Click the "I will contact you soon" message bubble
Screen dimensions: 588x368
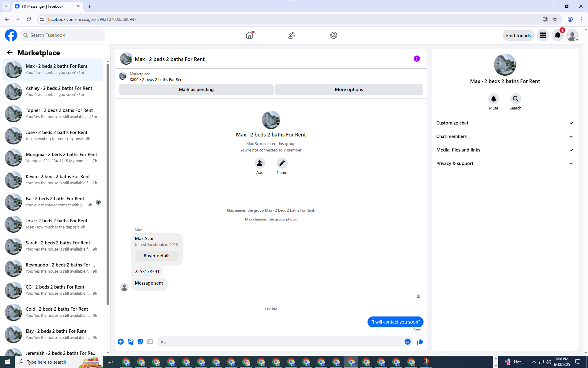tap(395, 322)
